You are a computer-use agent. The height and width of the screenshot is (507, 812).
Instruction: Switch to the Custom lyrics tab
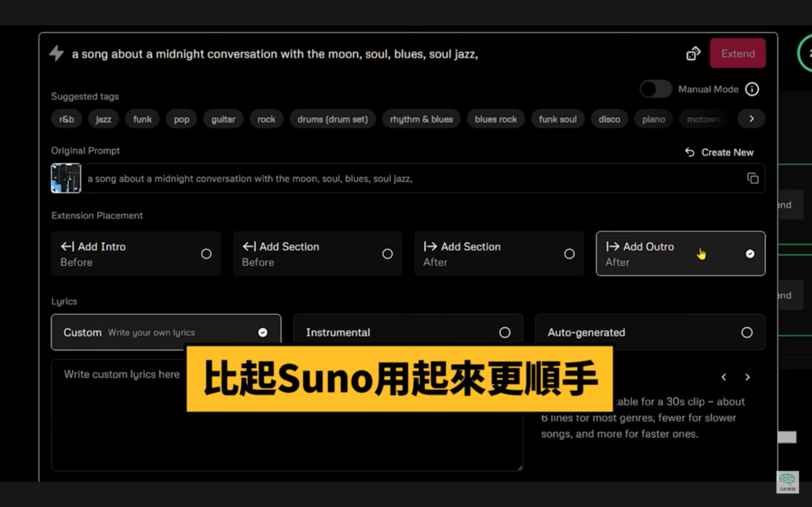pos(166,332)
